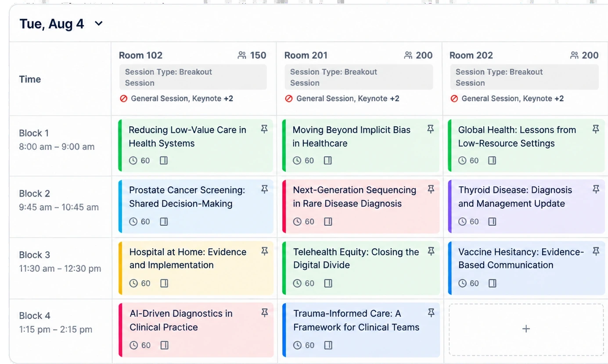Expand the +2 restricted types under Room 102
This screenshot has height=364, width=608.
pos(228,99)
